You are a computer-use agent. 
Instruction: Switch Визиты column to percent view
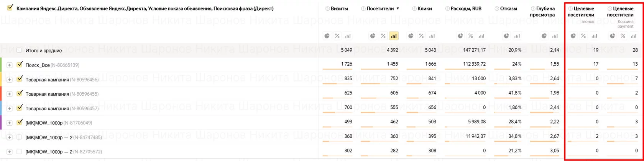(x=337, y=36)
